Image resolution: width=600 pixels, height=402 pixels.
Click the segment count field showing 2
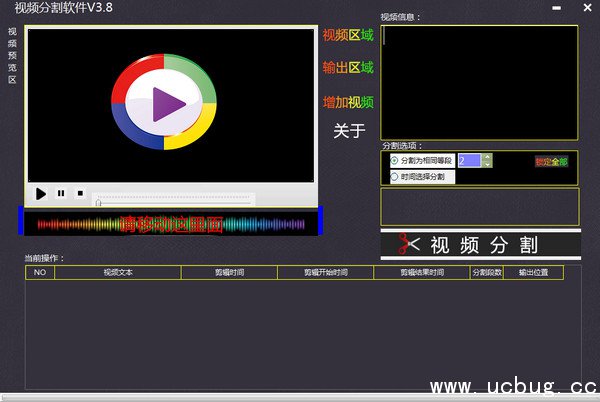(470, 161)
